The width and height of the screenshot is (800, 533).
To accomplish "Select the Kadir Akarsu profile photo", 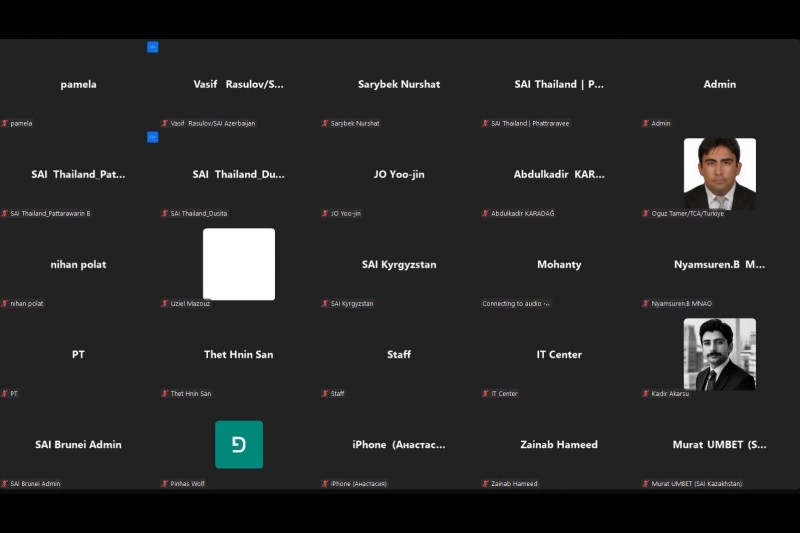I will [719, 354].
